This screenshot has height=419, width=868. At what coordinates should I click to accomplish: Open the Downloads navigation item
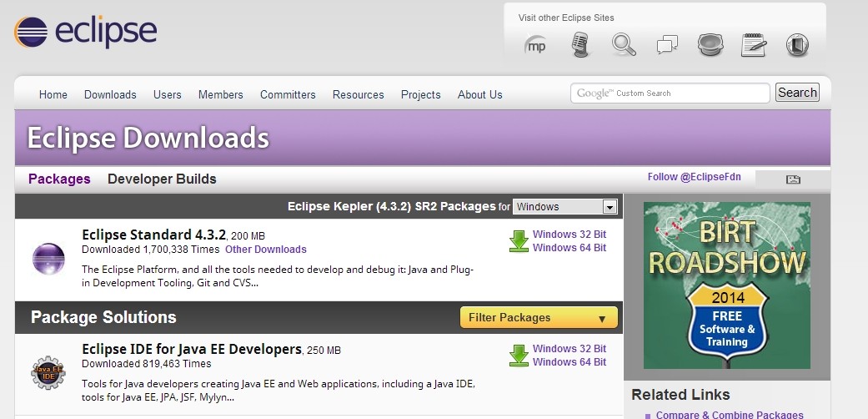[110, 95]
